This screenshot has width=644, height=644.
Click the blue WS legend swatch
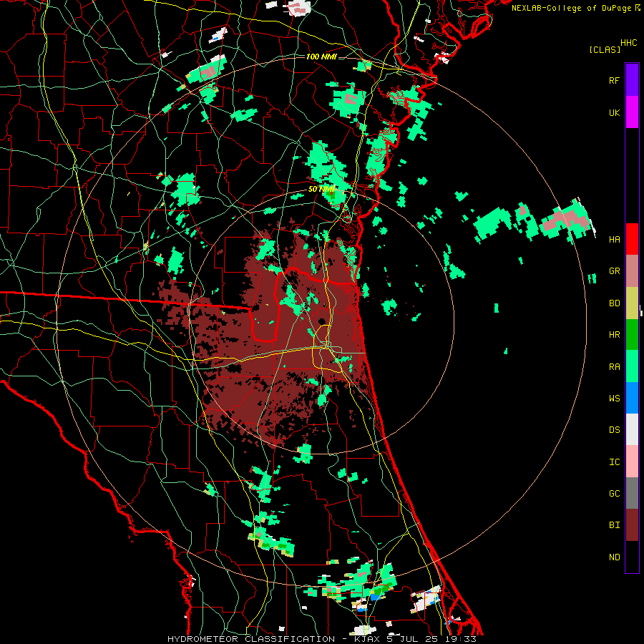[x=632, y=398]
